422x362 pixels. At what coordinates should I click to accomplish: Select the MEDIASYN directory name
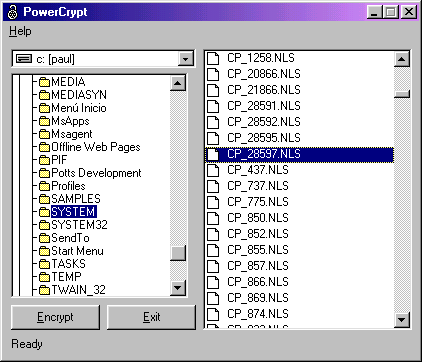[79, 95]
